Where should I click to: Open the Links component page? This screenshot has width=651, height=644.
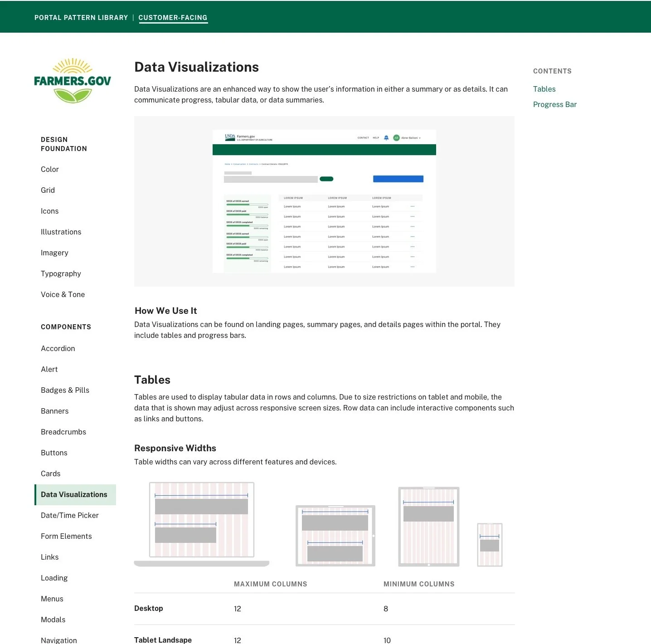point(49,557)
